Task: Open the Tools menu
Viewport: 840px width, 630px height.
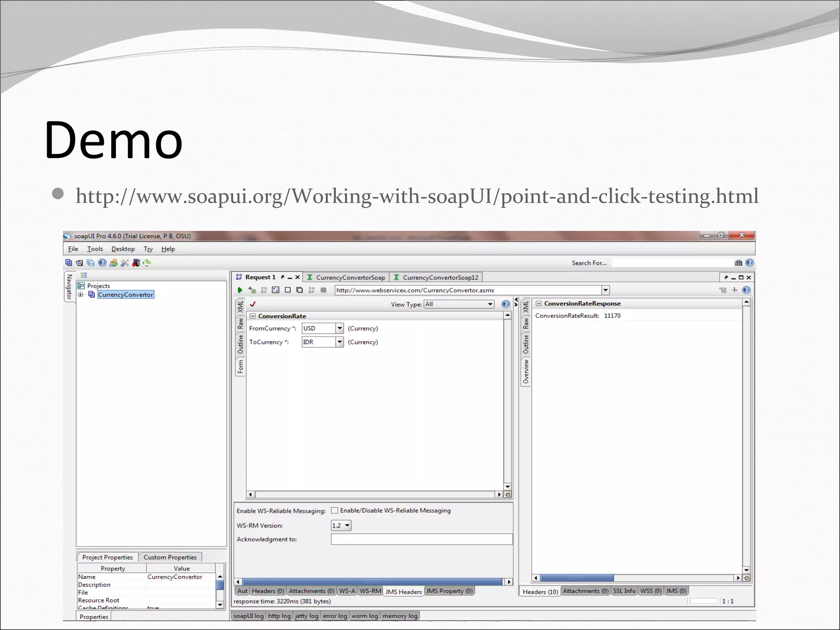Action: [x=95, y=249]
